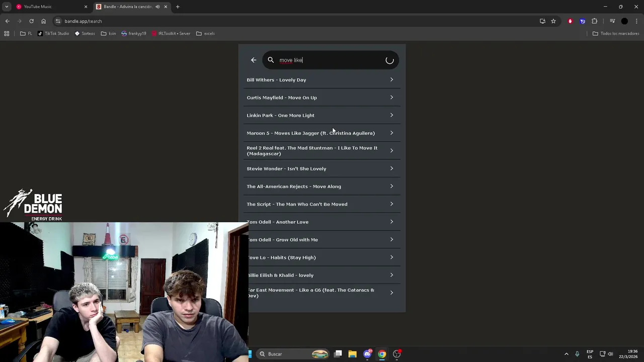Close the YouTube Music tab

[86, 7]
